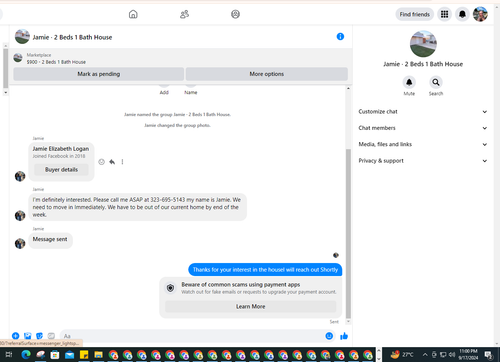Open Marketplace $900 listing link

pyautogui.click(x=56, y=62)
